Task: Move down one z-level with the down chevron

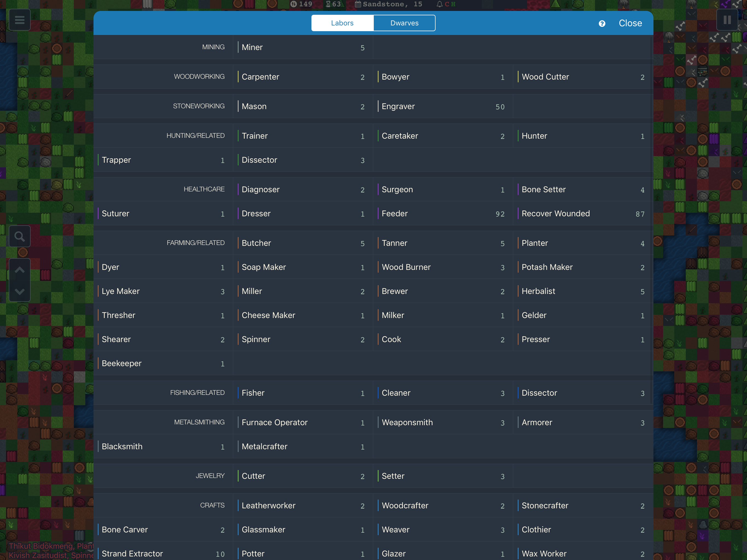Action: [x=20, y=291]
